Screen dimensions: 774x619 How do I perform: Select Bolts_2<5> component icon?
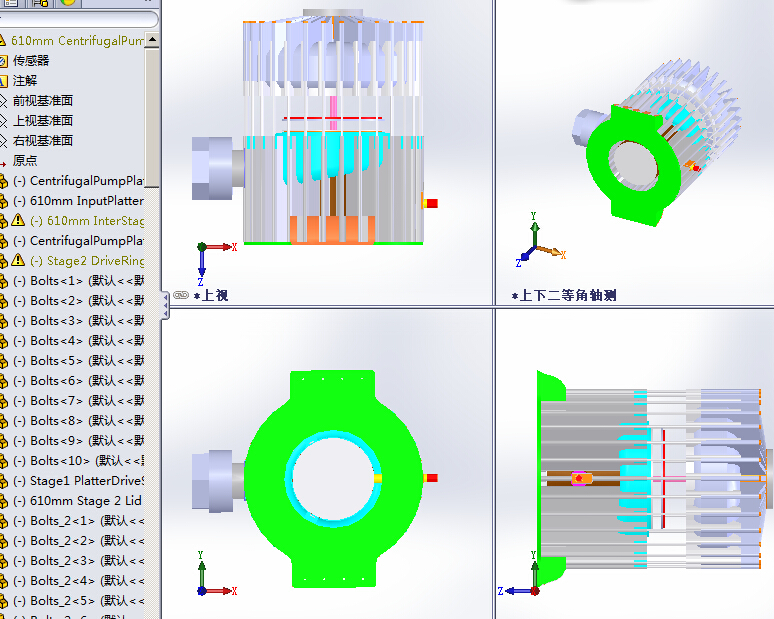pyautogui.click(x=3, y=601)
